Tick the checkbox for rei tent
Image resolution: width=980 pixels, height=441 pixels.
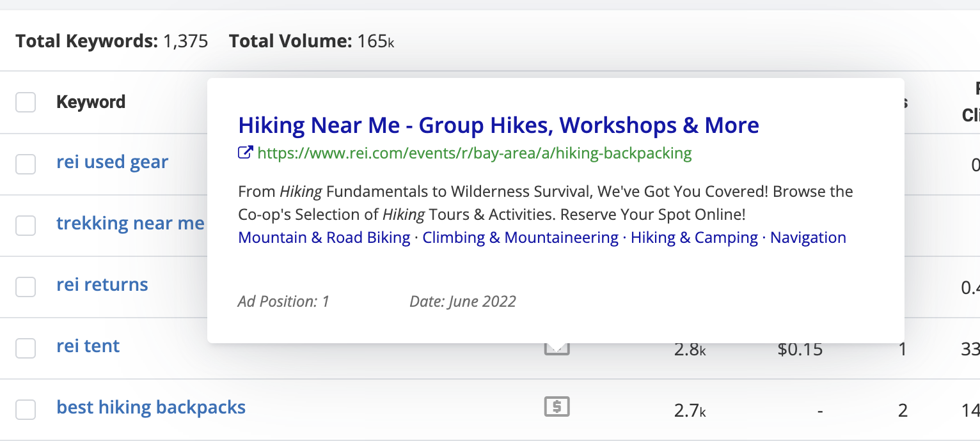26,348
